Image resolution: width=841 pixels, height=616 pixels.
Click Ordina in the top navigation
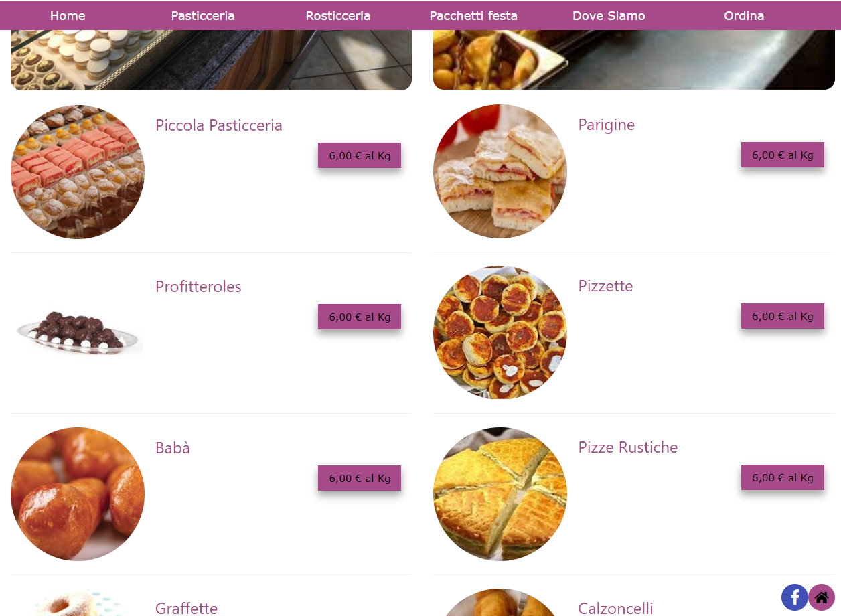click(744, 15)
